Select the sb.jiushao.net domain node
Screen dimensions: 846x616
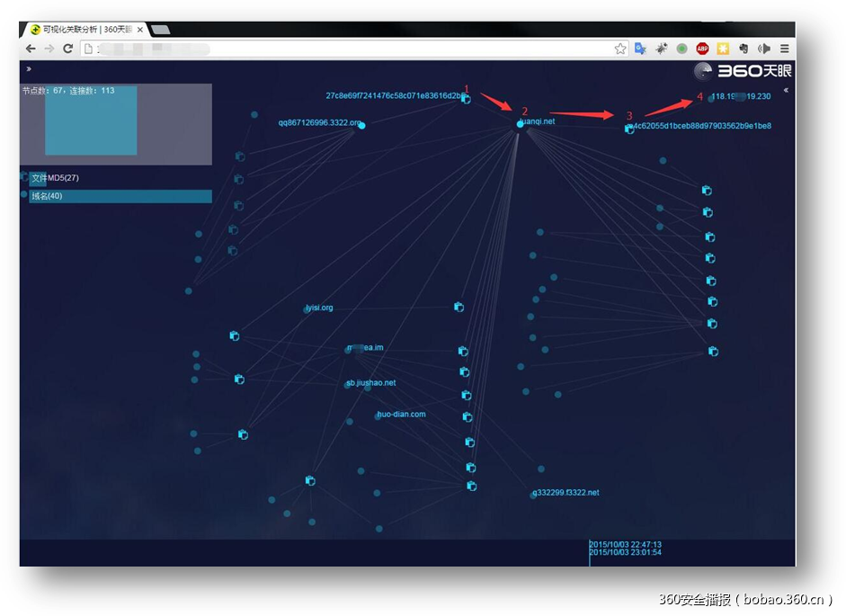tap(349, 384)
